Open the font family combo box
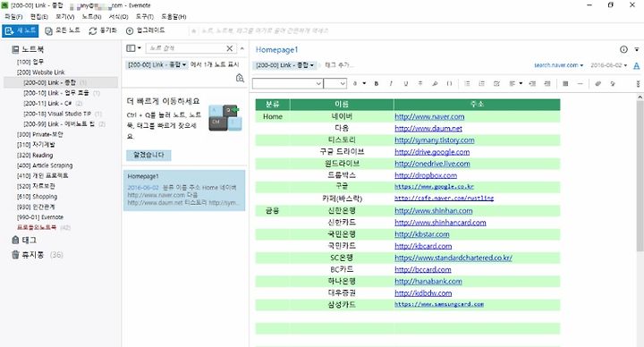Viewport: 644px width, 347px height. click(287, 83)
